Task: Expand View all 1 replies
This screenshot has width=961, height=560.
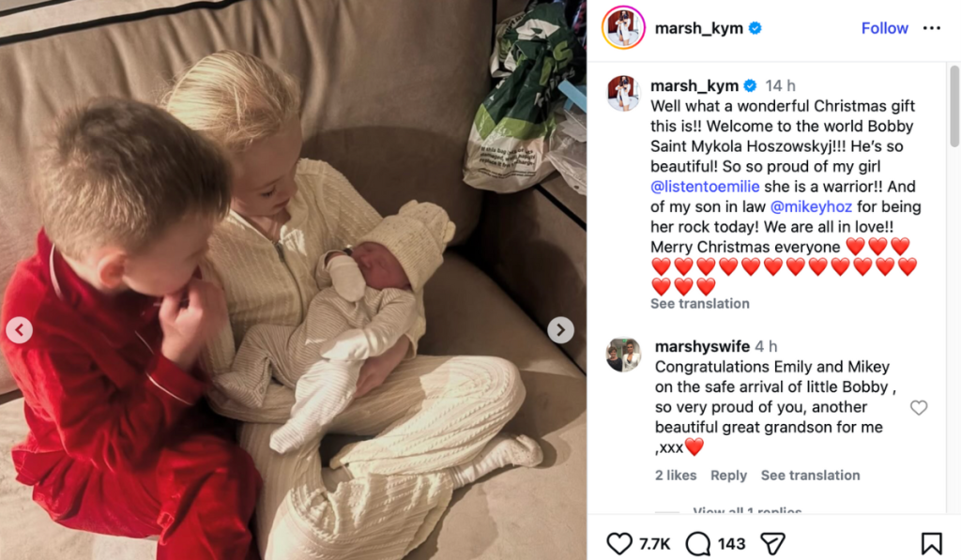Action: click(747, 510)
